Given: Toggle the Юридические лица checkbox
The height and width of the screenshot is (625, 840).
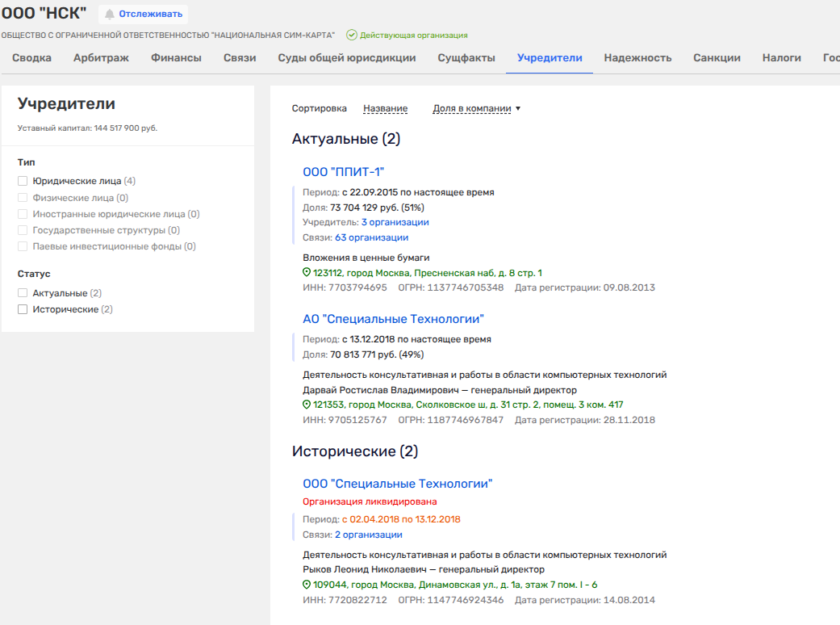Looking at the screenshot, I should [23, 181].
